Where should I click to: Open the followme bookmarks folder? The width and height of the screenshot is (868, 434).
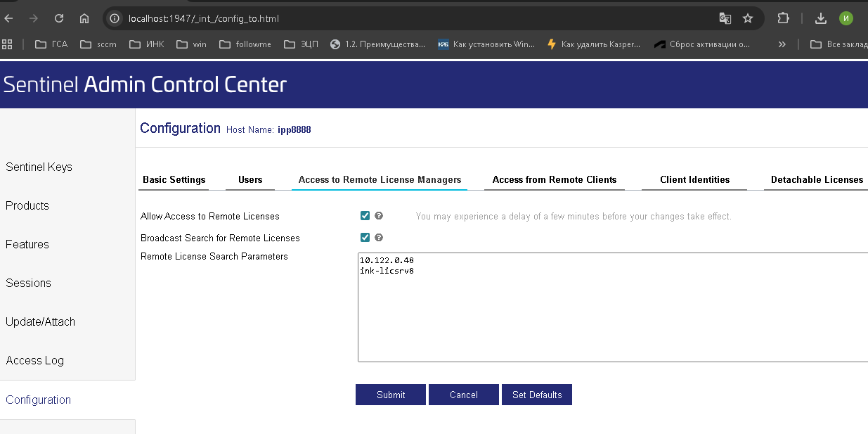click(x=245, y=44)
